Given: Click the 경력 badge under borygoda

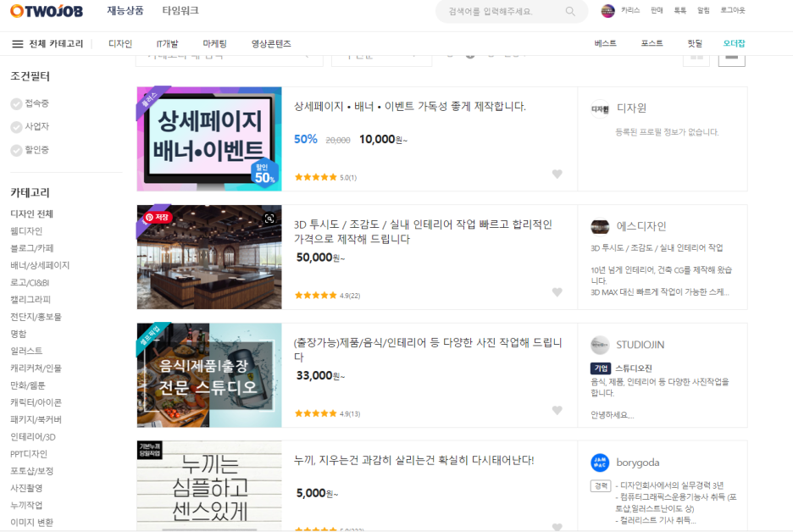Looking at the screenshot, I should pos(601,485).
